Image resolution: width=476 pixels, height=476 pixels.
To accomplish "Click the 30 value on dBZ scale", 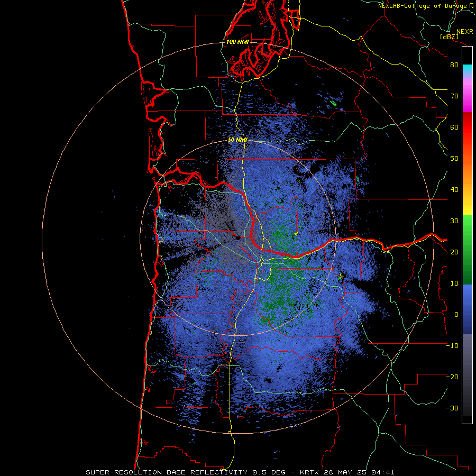I will click(454, 221).
